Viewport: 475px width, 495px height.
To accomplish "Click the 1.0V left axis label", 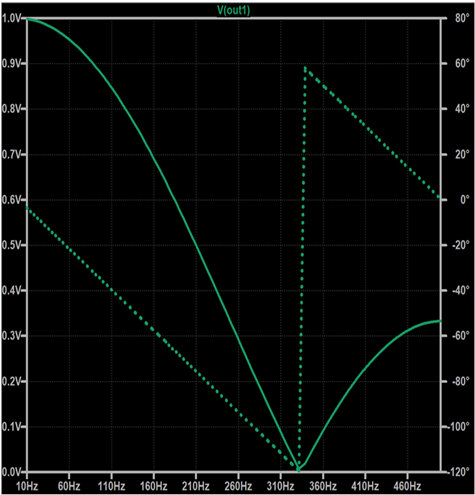I will click(x=12, y=18).
